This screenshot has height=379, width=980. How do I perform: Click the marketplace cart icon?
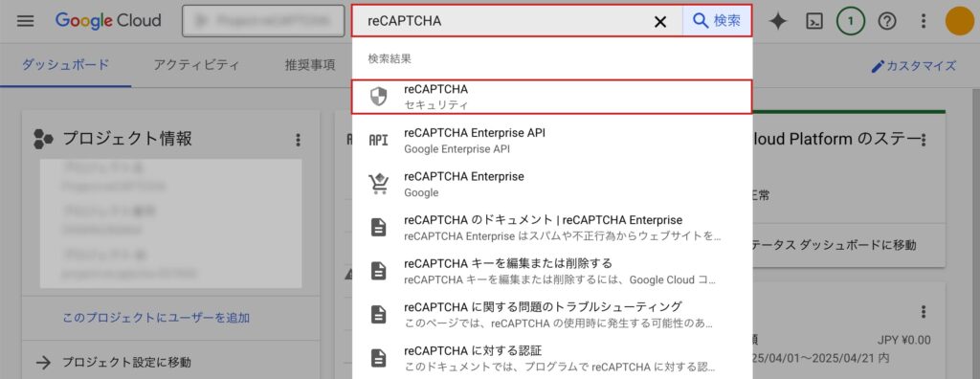click(x=379, y=184)
